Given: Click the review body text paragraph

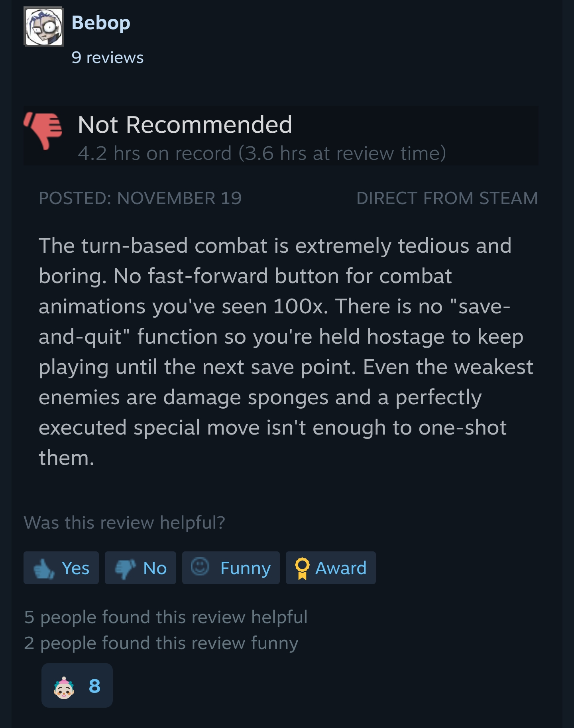Looking at the screenshot, I should click(x=286, y=351).
